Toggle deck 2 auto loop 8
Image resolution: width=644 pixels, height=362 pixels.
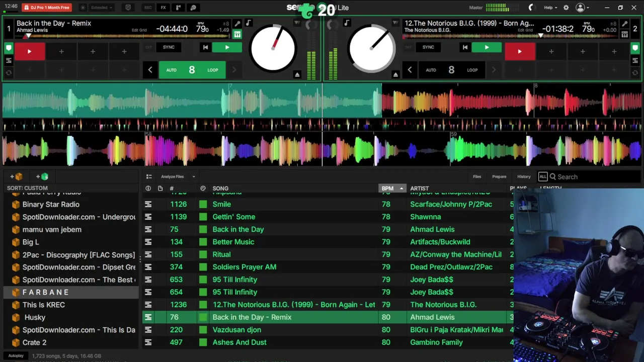pyautogui.click(x=451, y=70)
